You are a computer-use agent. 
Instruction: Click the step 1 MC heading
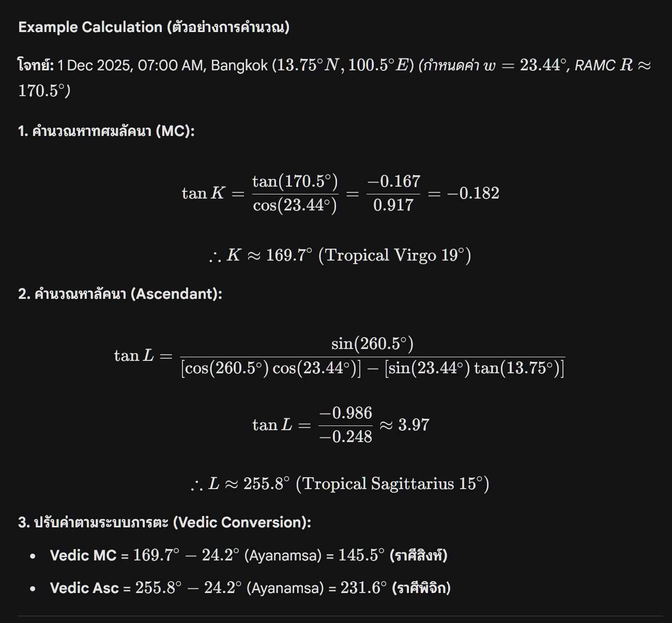pos(106,131)
